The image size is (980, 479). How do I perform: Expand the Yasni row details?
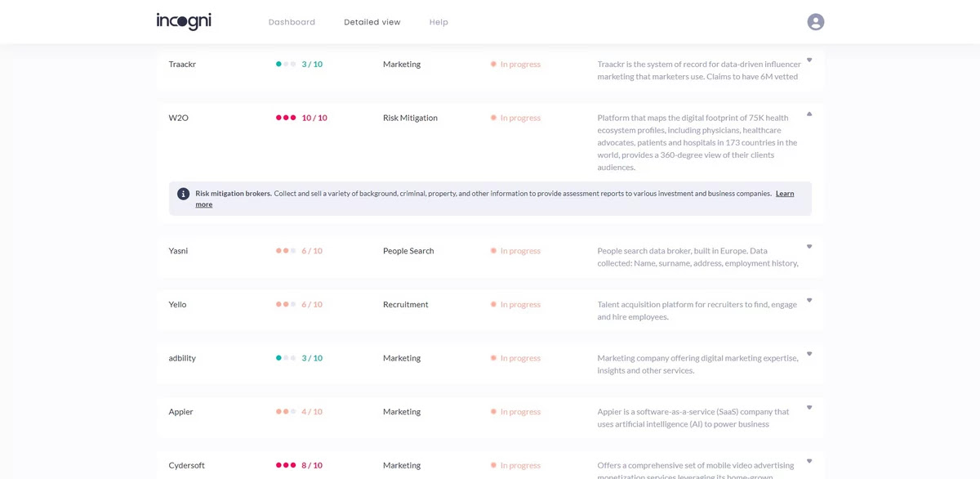(x=809, y=247)
